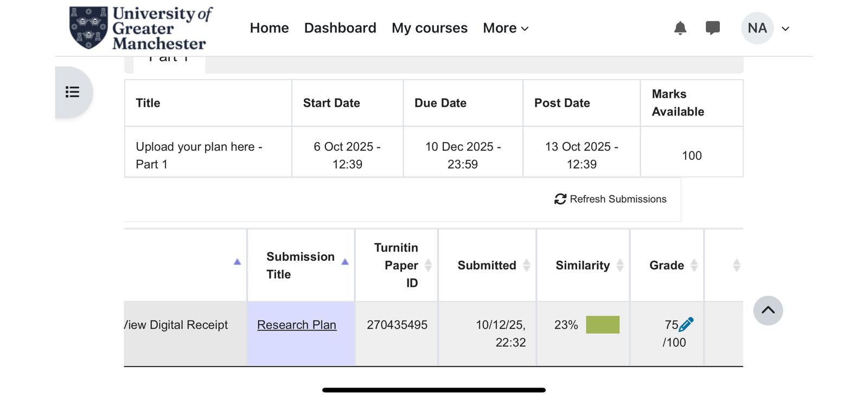Click the green similarity score bar
The width and height of the screenshot is (868, 400).
[x=602, y=324]
